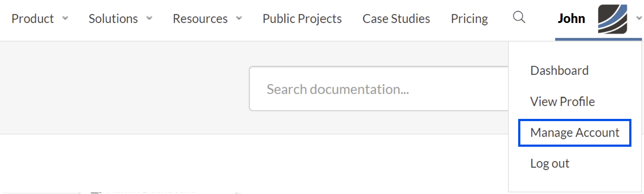
Task: Focus the Search documentation field
Action: coord(379,89)
